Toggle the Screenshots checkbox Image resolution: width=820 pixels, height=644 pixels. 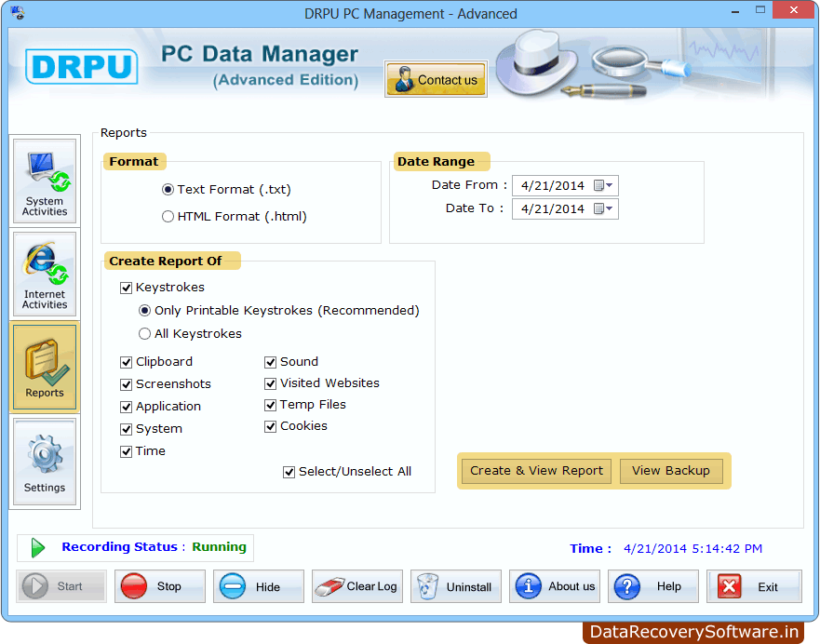[126, 384]
